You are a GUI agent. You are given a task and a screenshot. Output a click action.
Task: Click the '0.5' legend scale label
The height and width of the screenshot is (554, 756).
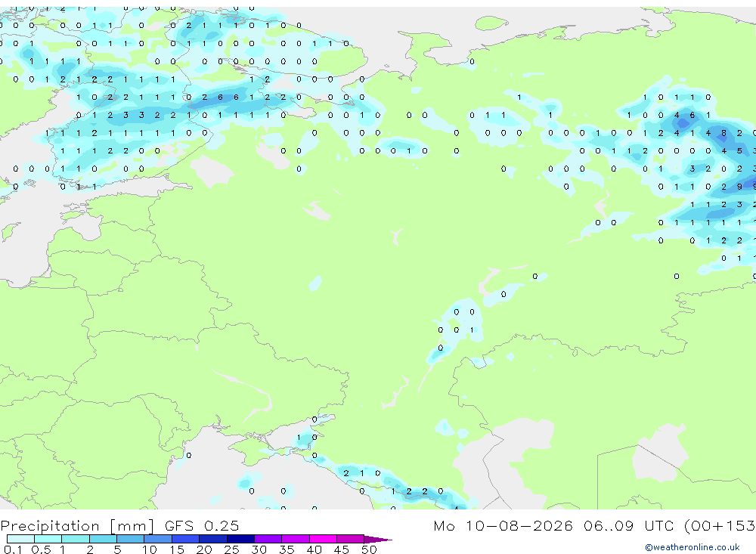(41, 549)
